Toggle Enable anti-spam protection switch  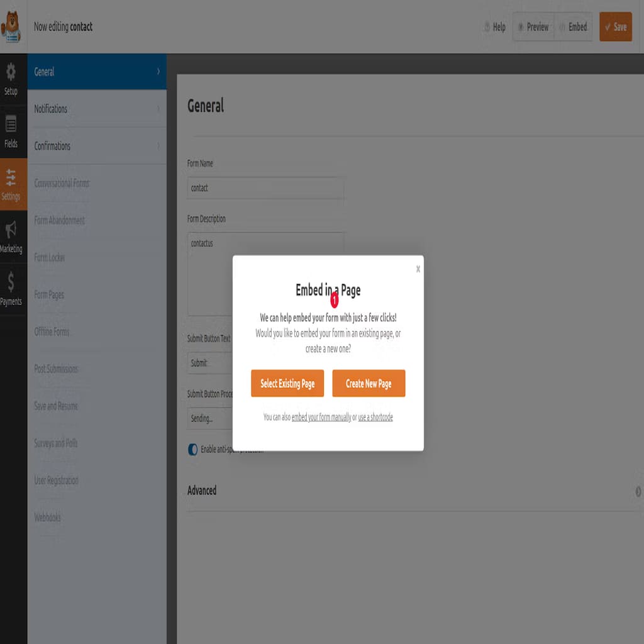[192, 450]
